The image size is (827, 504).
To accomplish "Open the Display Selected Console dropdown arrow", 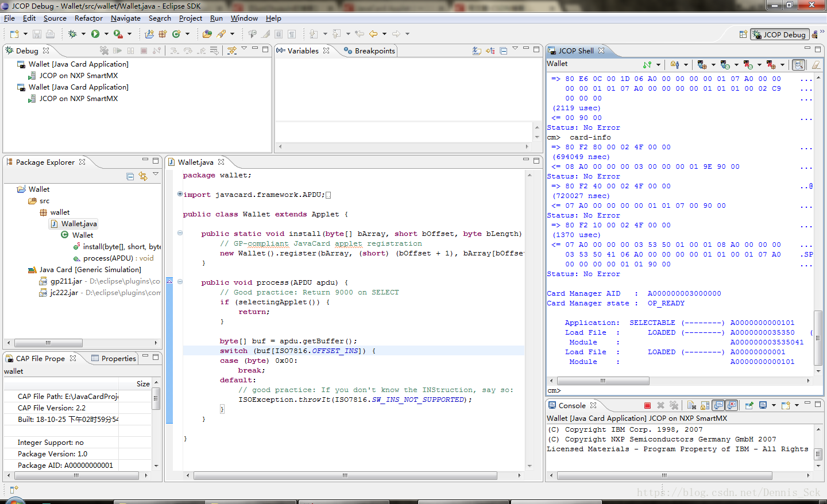I will [x=774, y=405].
